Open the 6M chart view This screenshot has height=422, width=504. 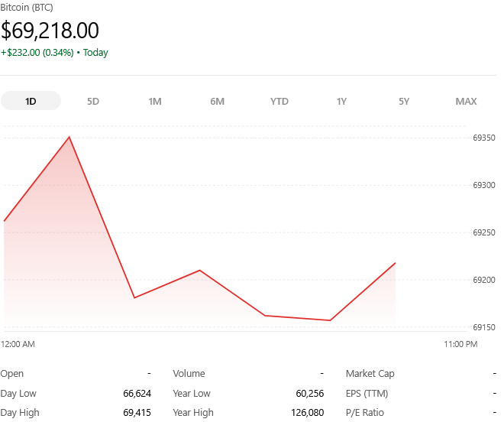(217, 101)
